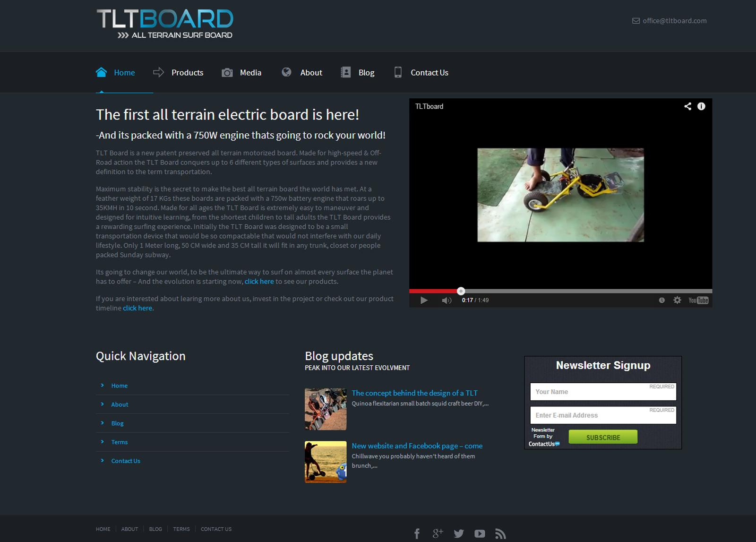Open video on YouTube via the logo
This screenshot has width=756, height=542.
(x=698, y=300)
